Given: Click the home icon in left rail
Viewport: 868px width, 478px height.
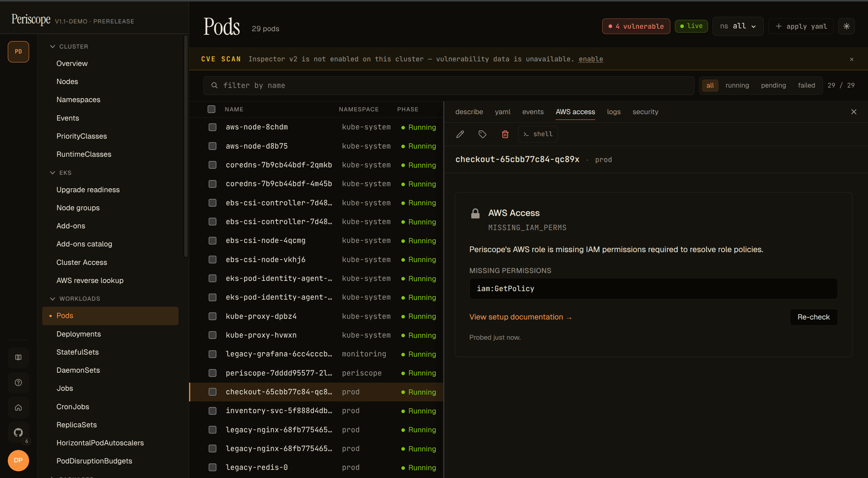Looking at the screenshot, I should pyautogui.click(x=18, y=408).
